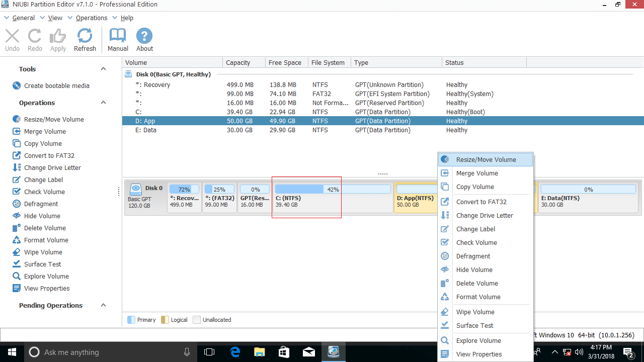Viewport: 644px width, 362px height.
Task: Click Convert to FAT32 sidebar icon
Action: click(x=17, y=155)
